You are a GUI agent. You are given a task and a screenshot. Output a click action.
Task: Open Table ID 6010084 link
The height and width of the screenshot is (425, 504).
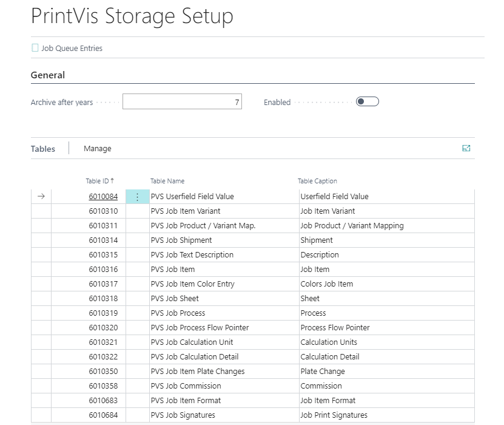coord(103,197)
